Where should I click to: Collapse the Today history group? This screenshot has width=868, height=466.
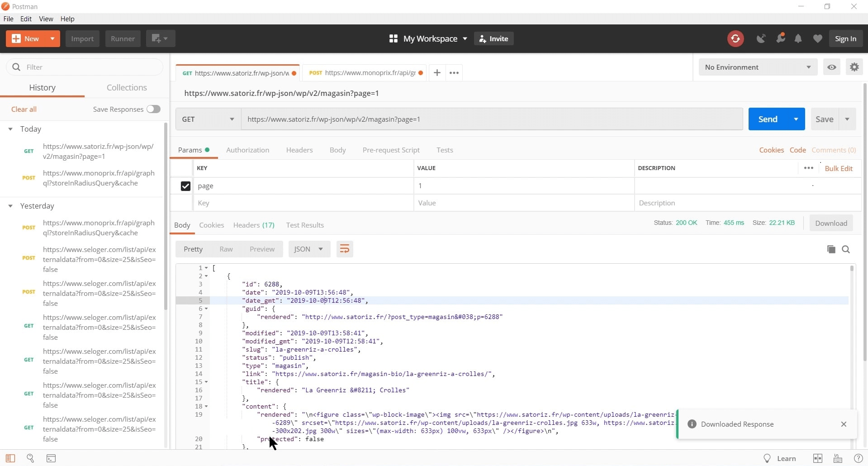pyautogui.click(x=10, y=129)
